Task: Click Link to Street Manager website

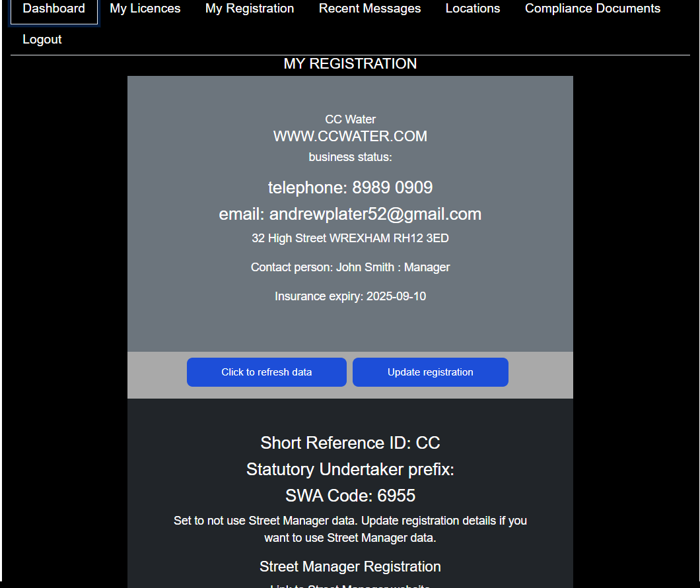Action: pyautogui.click(x=350, y=586)
